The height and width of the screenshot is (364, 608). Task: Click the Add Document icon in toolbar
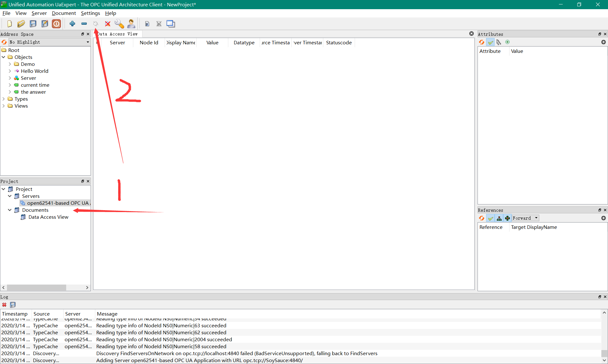point(147,24)
